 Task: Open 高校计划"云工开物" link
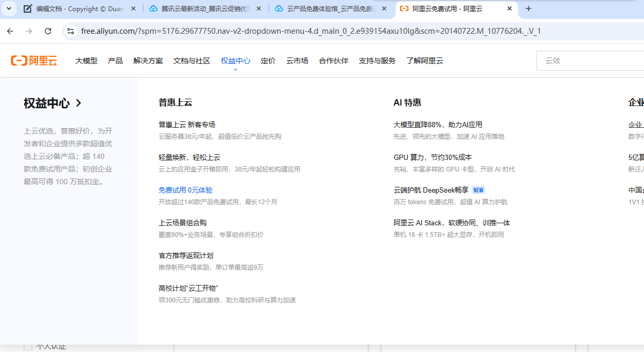(188, 288)
